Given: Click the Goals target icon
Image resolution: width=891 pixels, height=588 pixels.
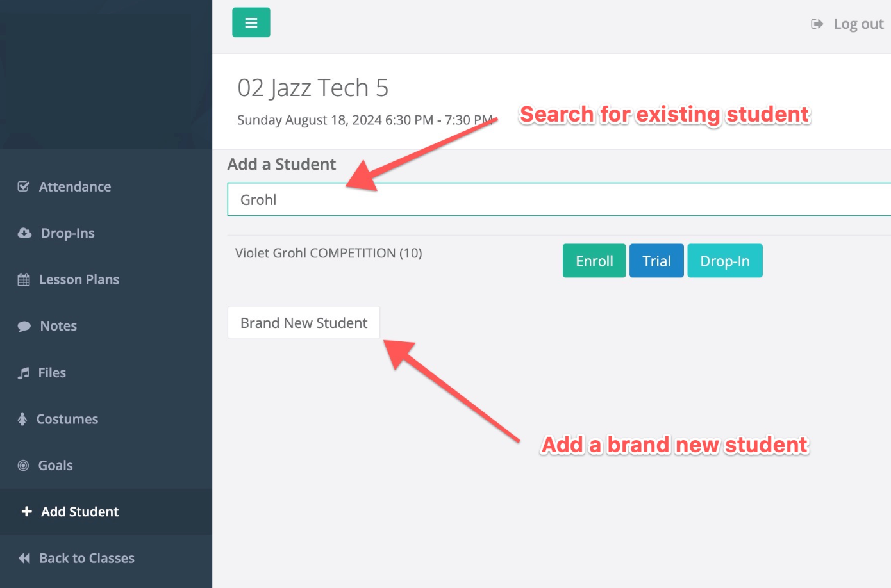Looking at the screenshot, I should click(x=23, y=466).
